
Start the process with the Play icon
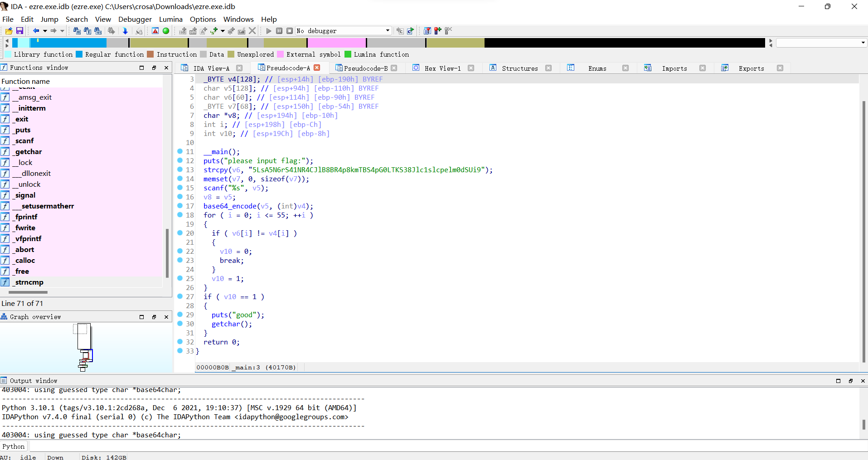click(x=269, y=31)
